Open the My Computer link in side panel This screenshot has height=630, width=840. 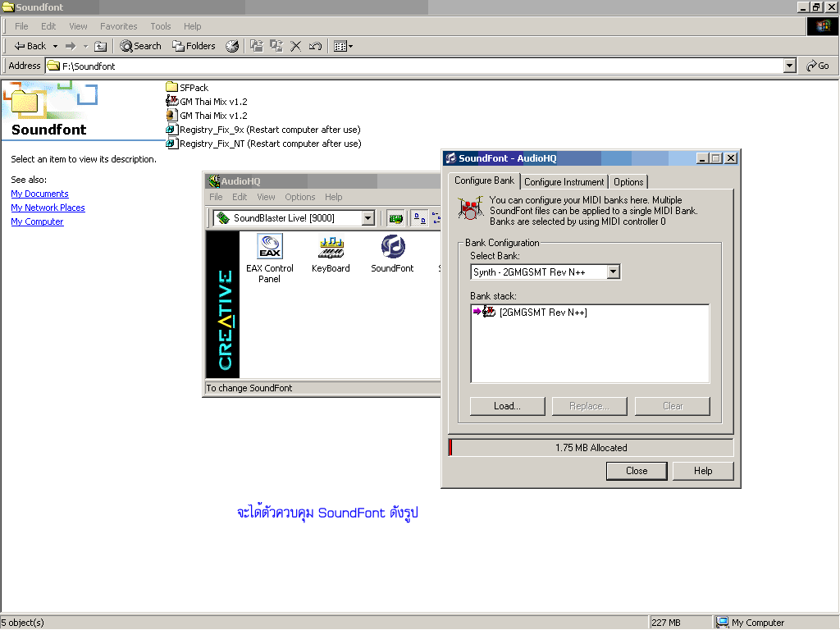coord(37,221)
